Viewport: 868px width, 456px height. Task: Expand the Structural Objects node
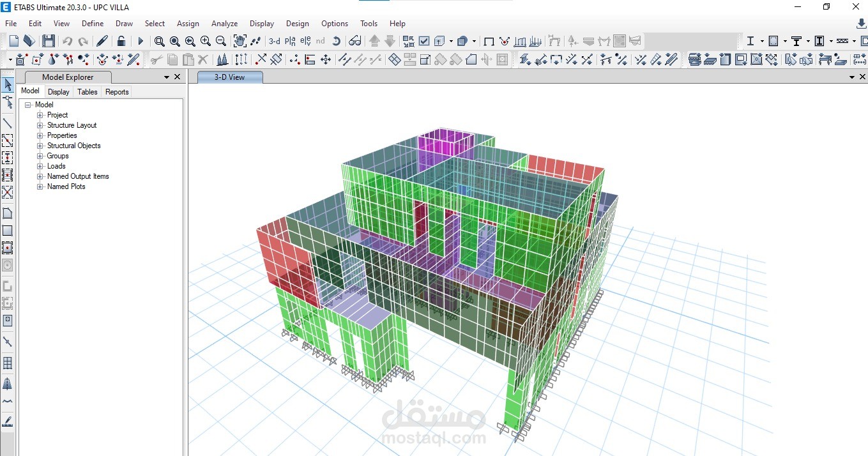click(x=40, y=146)
